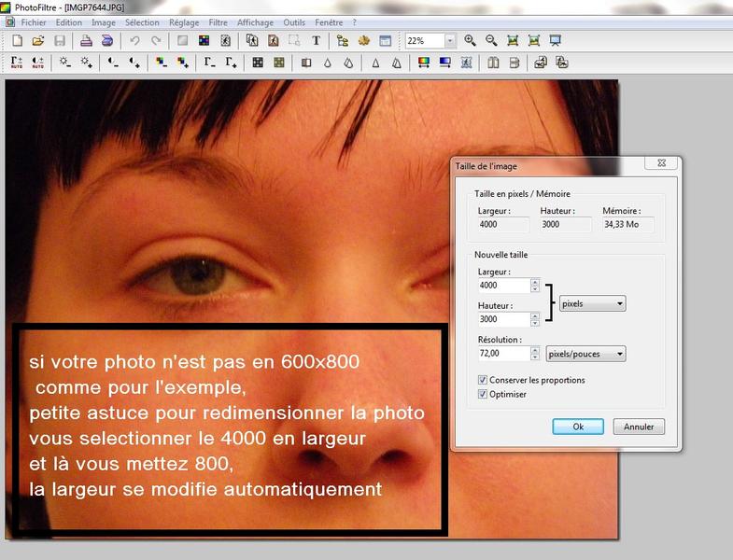
Task: Click the new Largeur input field
Action: [502, 285]
